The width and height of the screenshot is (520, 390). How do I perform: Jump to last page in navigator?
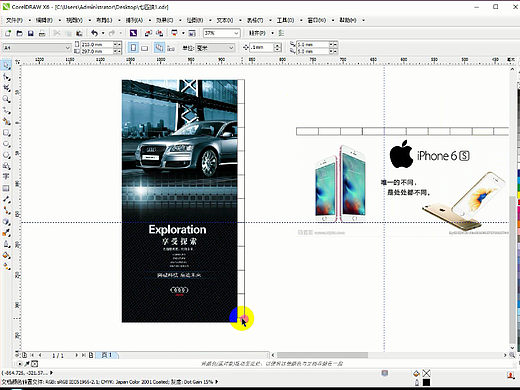pyautogui.click(x=84, y=355)
